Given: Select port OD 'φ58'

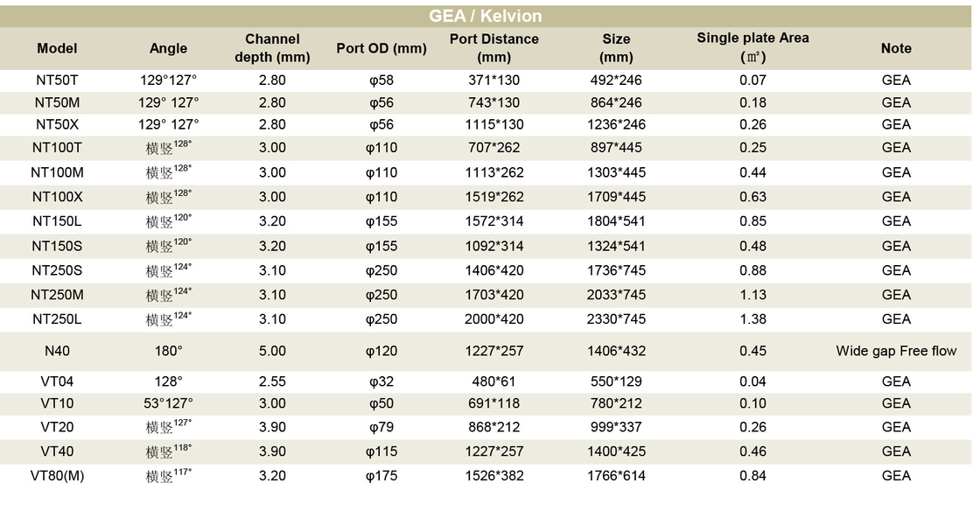Looking at the screenshot, I should click(381, 80).
